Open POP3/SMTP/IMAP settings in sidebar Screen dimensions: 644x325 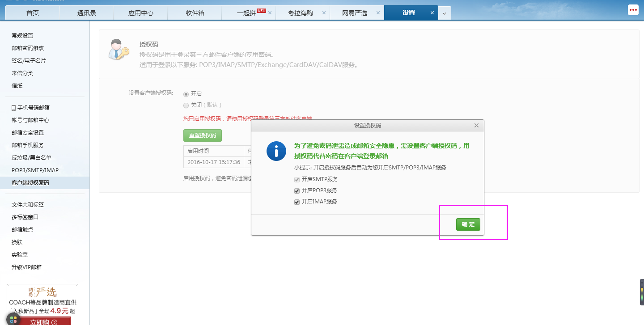pos(35,170)
